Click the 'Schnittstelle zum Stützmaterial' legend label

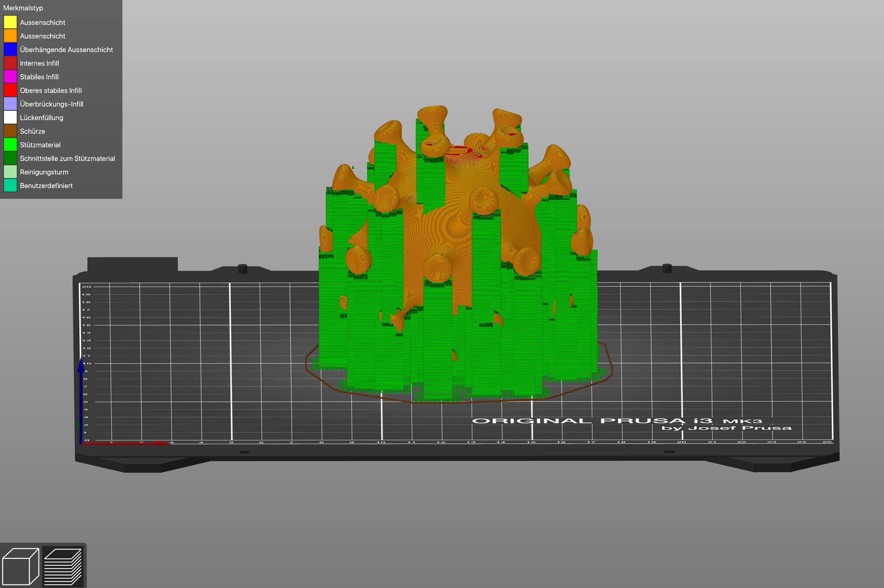tap(67, 158)
